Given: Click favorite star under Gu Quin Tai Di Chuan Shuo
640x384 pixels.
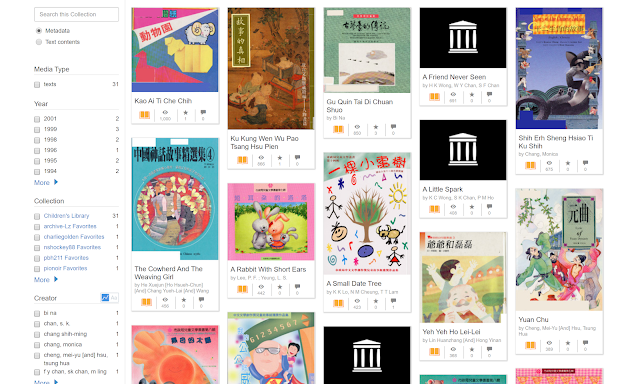Looking at the screenshot, I should (x=376, y=127).
